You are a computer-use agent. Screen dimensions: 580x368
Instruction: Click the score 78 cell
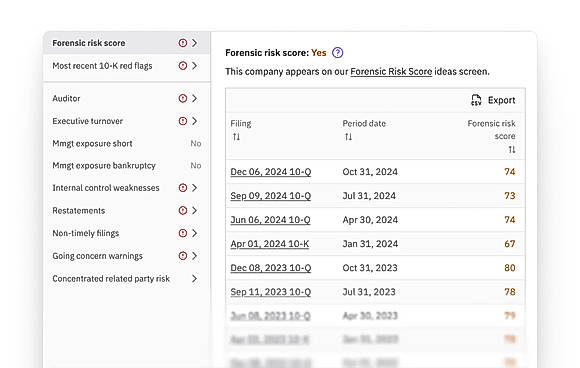[510, 292]
